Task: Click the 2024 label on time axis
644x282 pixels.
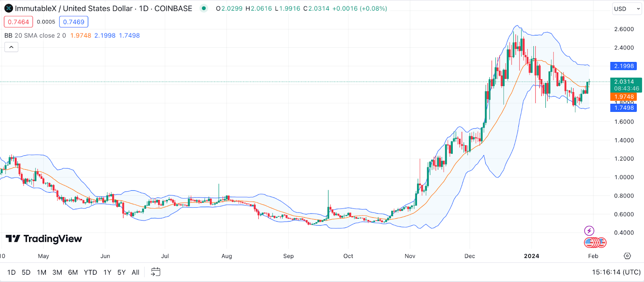Action: (x=531, y=256)
